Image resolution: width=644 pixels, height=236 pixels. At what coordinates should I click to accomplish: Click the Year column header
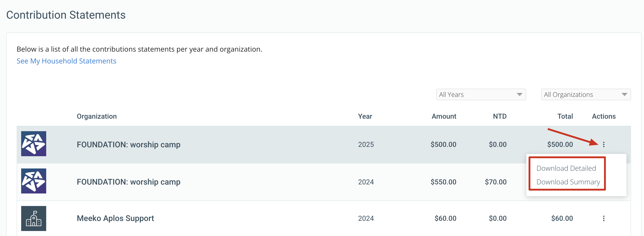365,116
